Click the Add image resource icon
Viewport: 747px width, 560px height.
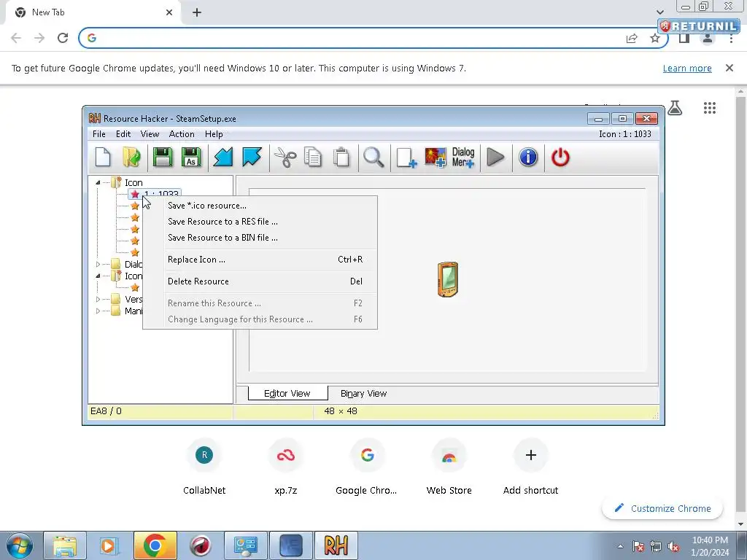[x=435, y=157]
